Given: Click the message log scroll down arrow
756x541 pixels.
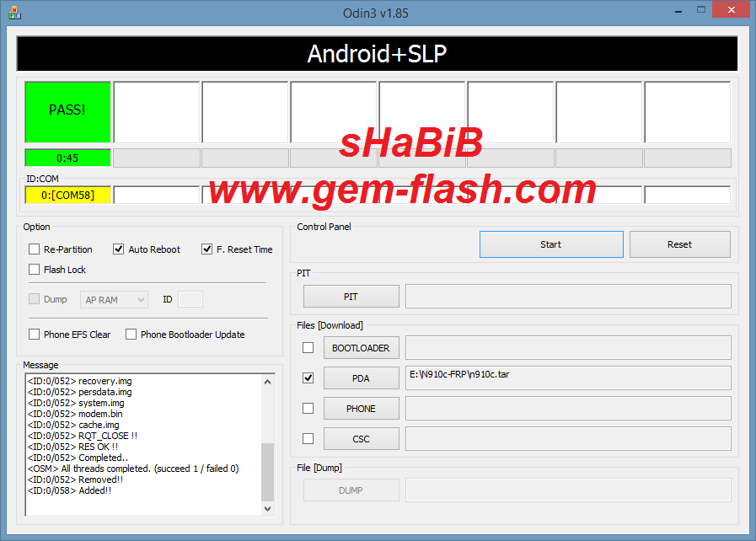Looking at the screenshot, I should [267, 509].
